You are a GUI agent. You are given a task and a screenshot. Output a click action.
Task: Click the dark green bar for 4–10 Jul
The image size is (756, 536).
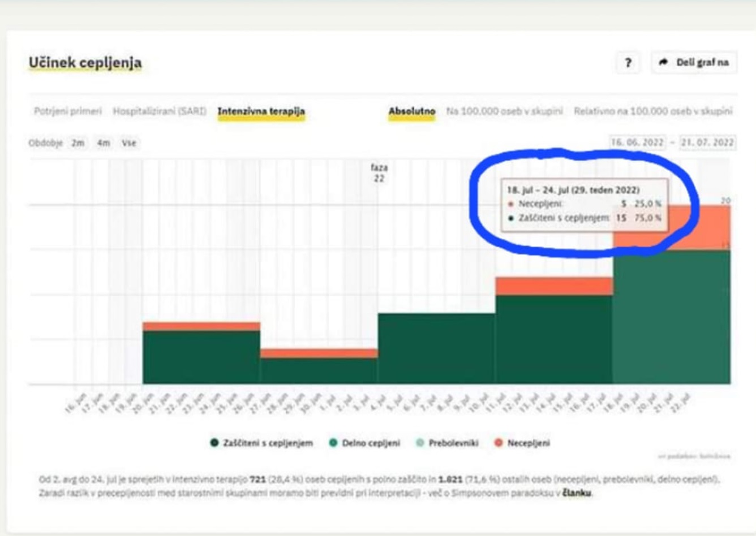click(x=436, y=348)
